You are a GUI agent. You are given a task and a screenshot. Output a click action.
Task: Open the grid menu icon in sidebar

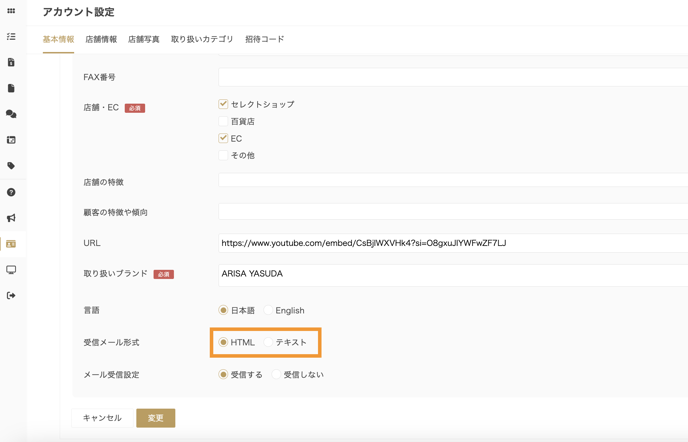coord(11,11)
